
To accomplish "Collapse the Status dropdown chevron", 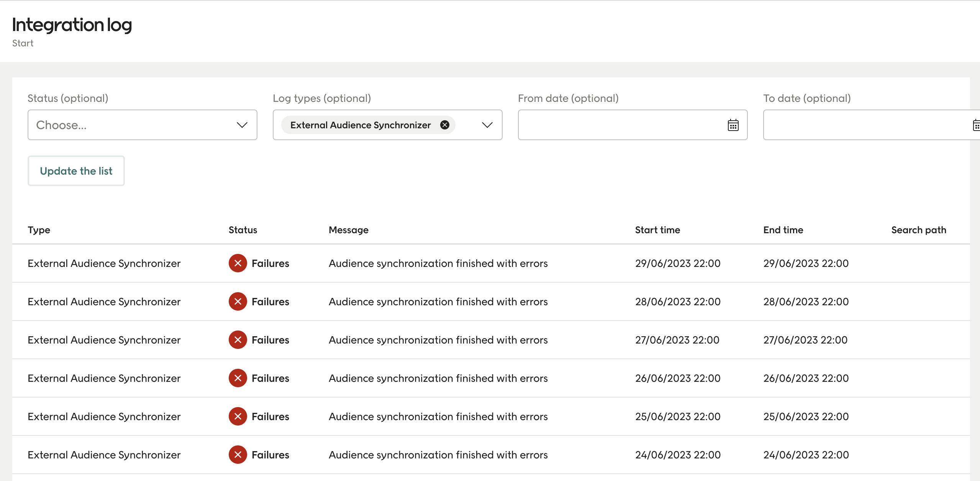I will coord(241,125).
